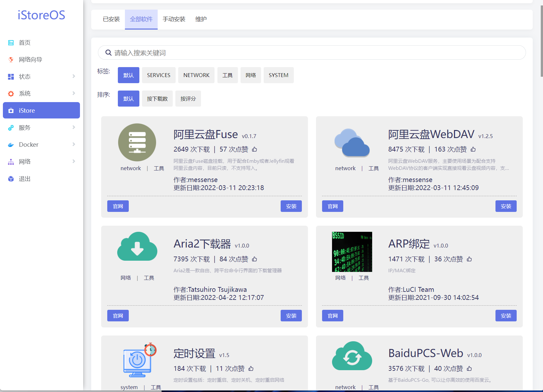The width and height of the screenshot is (543, 392).
Task: Expand the 网络 menu chevron
Action: point(74,161)
